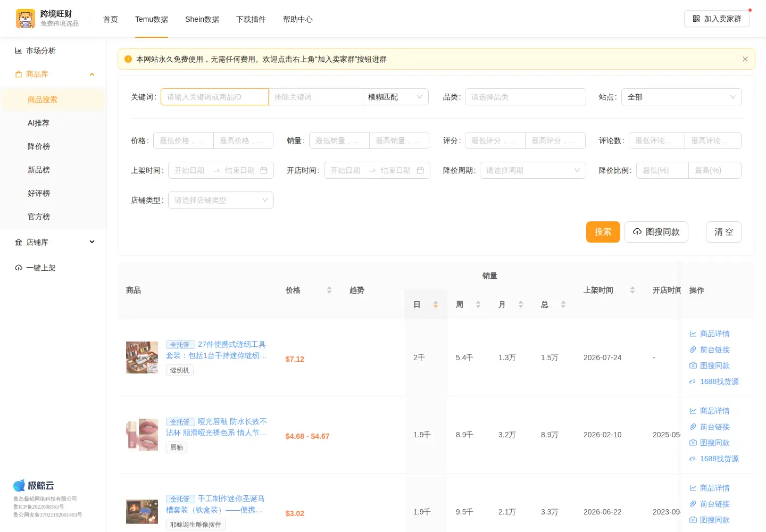
Task: Click the 跨境旺财 logo icon
Action: [25, 19]
